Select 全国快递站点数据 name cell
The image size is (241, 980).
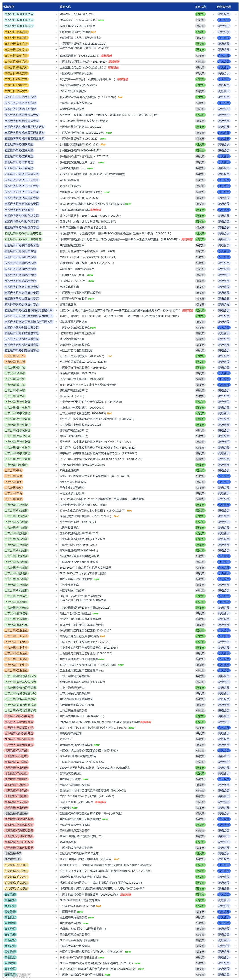[126, 923]
